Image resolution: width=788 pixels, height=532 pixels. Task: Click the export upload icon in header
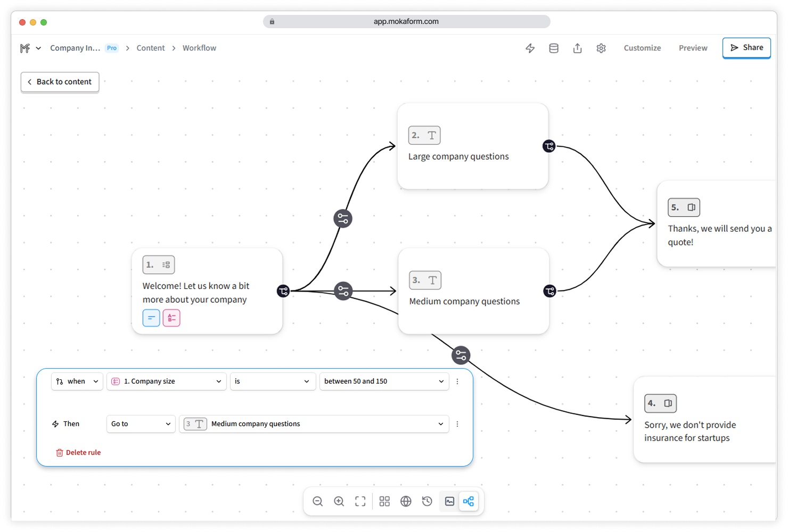(x=578, y=48)
